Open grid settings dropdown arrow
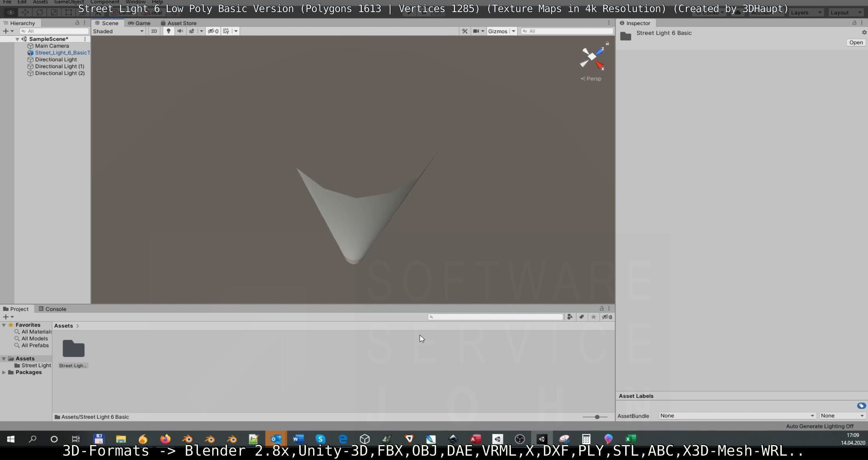 [x=236, y=31]
